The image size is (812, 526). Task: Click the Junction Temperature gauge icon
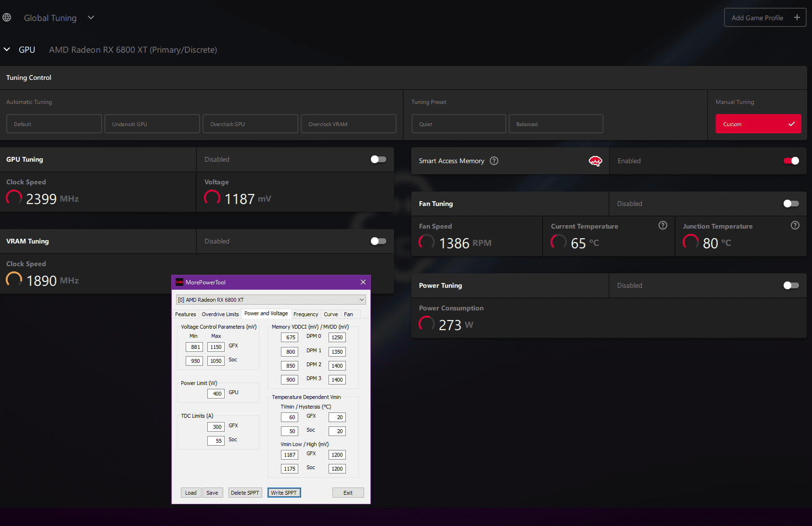point(691,242)
